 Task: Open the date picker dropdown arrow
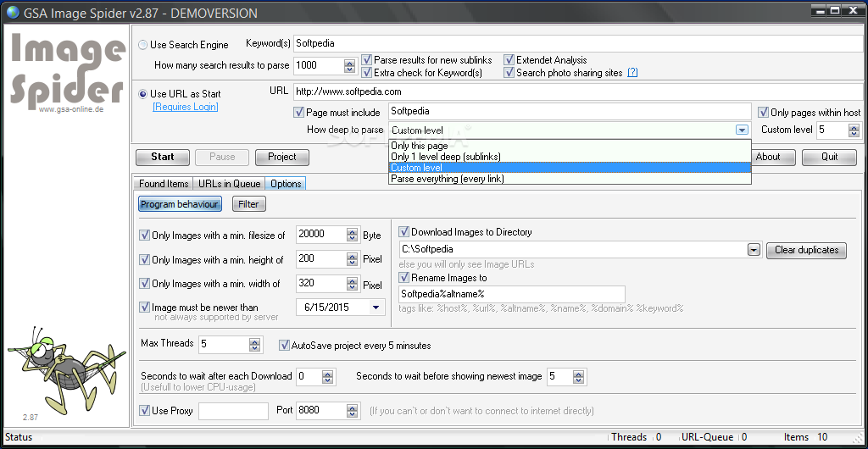pos(376,307)
